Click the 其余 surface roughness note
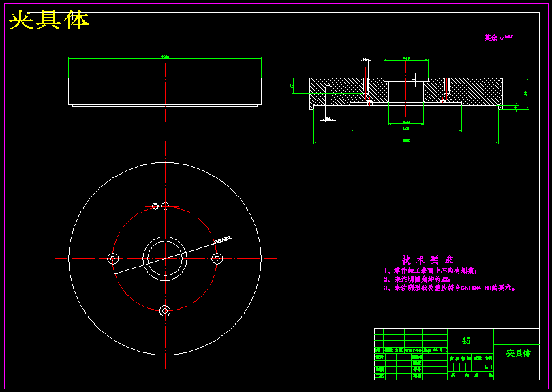Image resolution: width=552 pixels, height=392 pixels. (499, 37)
